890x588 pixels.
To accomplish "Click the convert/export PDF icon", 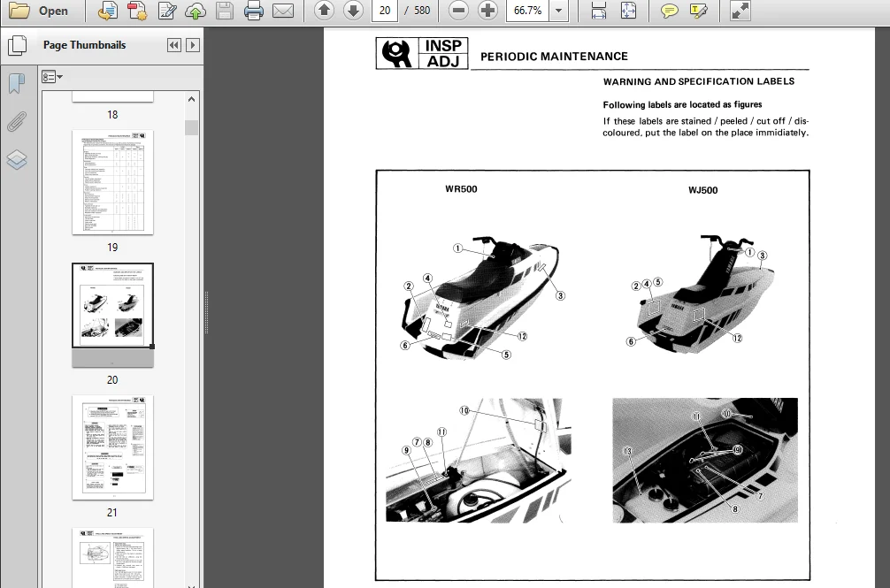I will [x=107, y=11].
